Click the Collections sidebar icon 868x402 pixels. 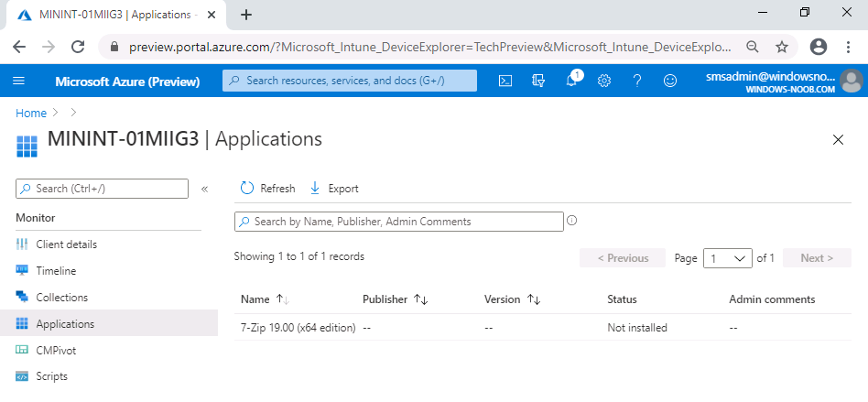click(22, 297)
